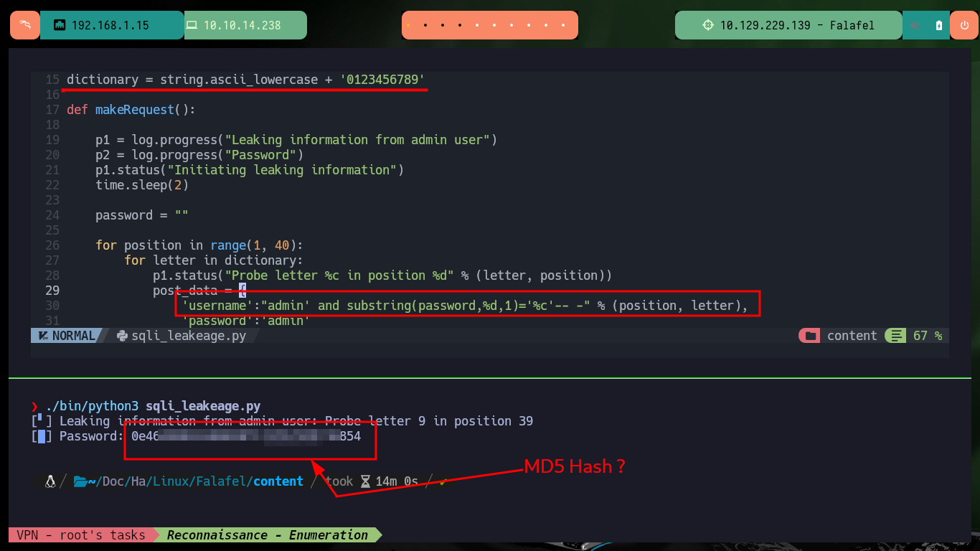Switch to the last workspace dot

(x=565, y=25)
